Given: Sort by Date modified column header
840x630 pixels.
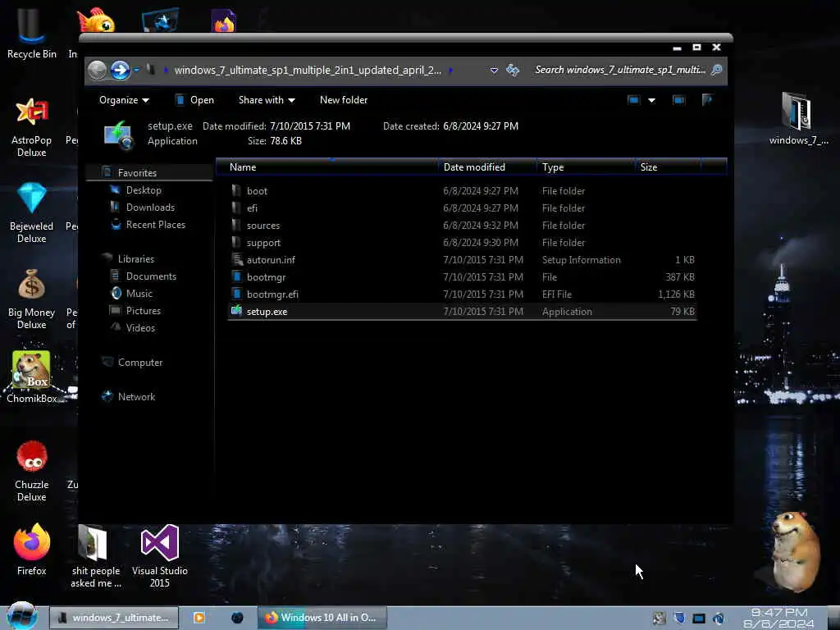Looking at the screenshot, I should [x=487, y=167].
